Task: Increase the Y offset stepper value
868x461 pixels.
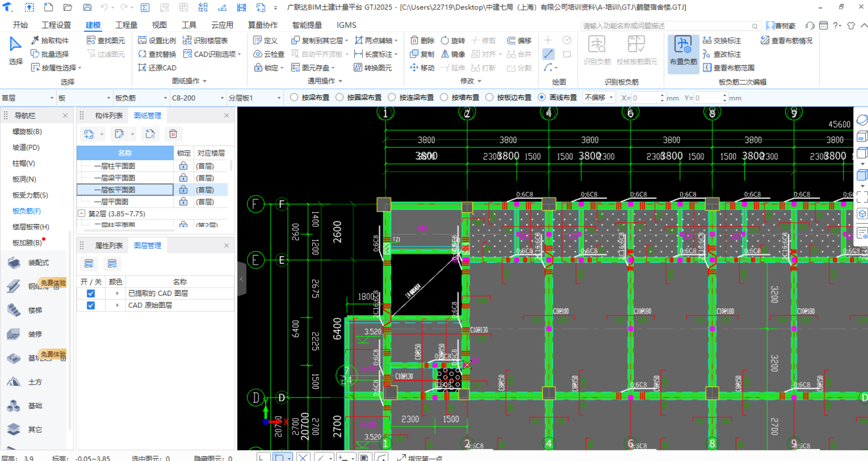Action: pos(724,95)
